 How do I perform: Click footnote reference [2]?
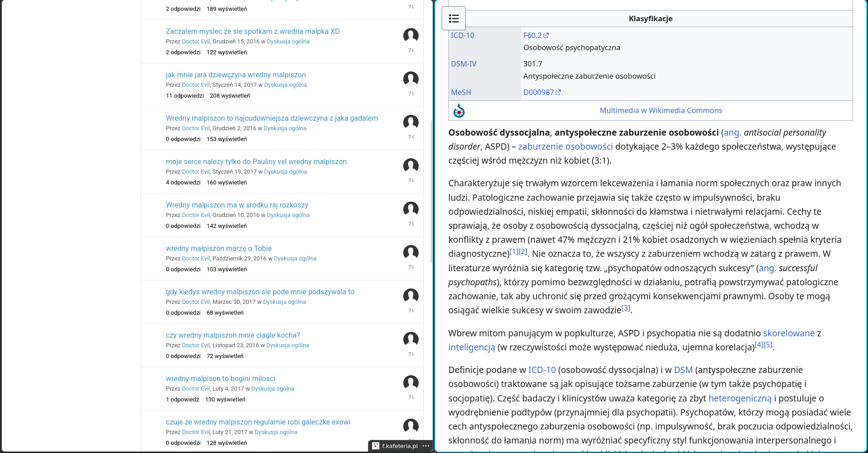point(523,251)
